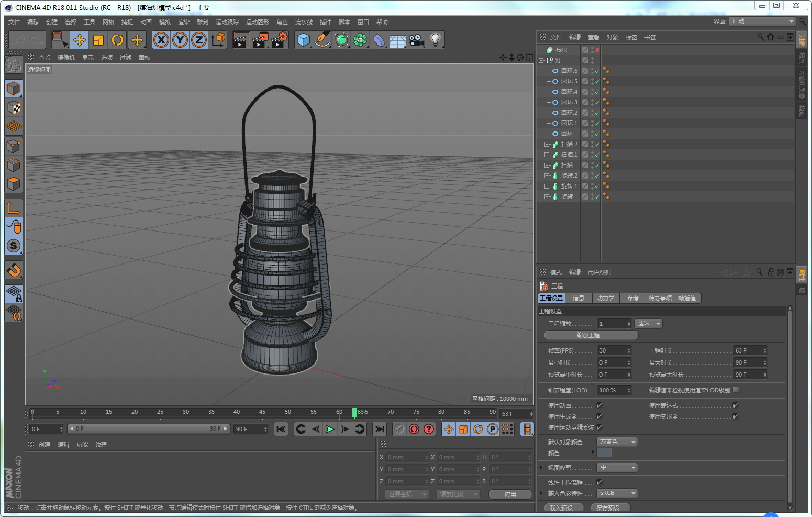Switch to Polygons mode

click(14, 184)
